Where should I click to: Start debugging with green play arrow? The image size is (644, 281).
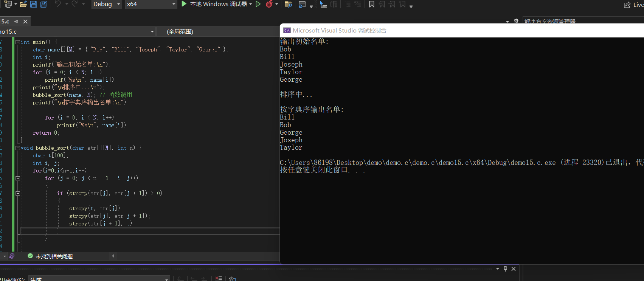[184, 4]
